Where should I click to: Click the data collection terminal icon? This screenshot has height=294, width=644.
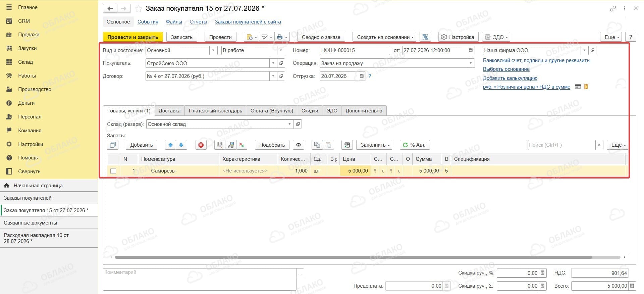coord(231,145)
